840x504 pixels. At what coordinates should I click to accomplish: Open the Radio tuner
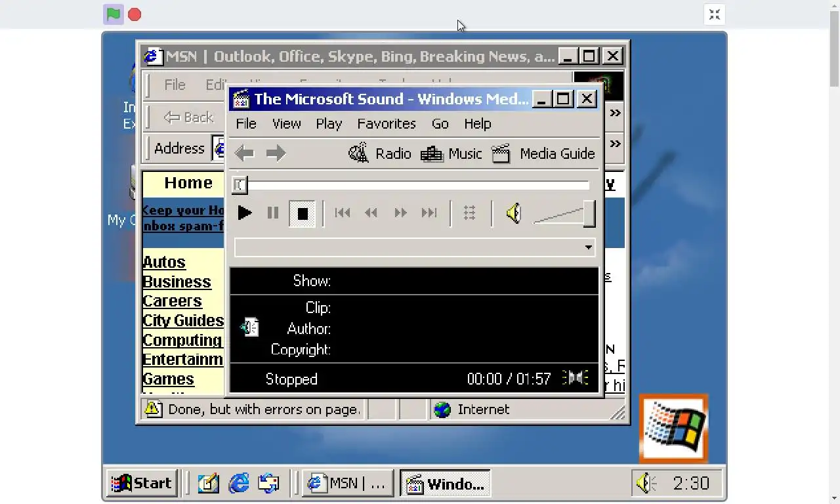pos(380,154)
